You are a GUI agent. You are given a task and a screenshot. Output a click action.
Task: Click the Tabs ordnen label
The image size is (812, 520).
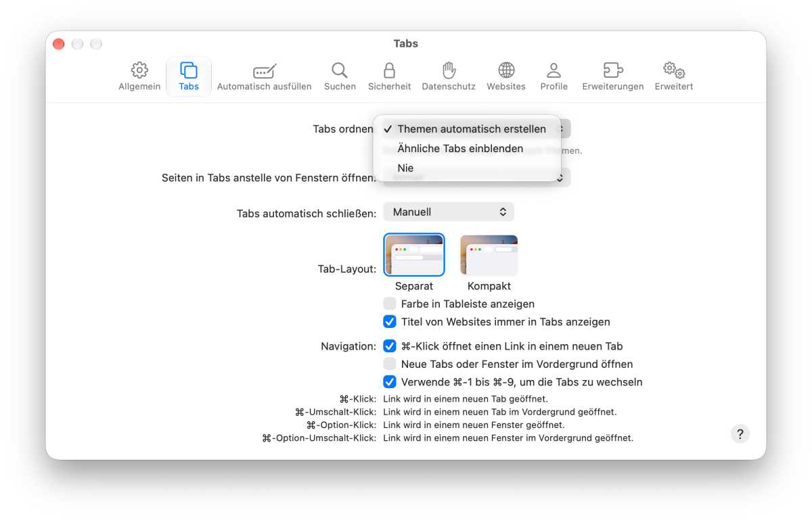coord(343,129)
